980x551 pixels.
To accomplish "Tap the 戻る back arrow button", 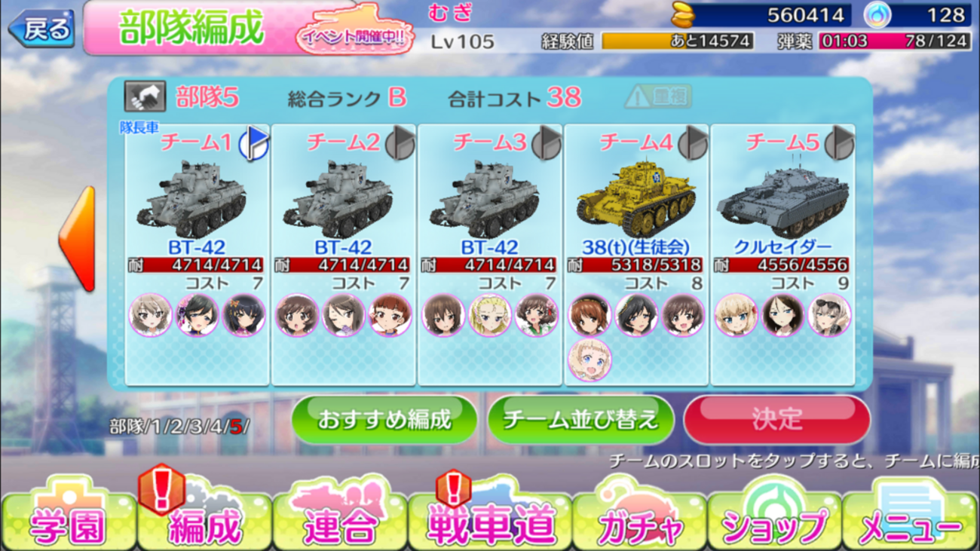I will 41,29.
